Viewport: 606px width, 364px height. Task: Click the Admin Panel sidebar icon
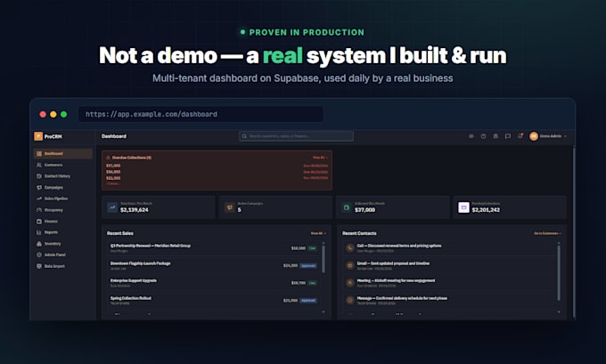[x=39, y=255]
